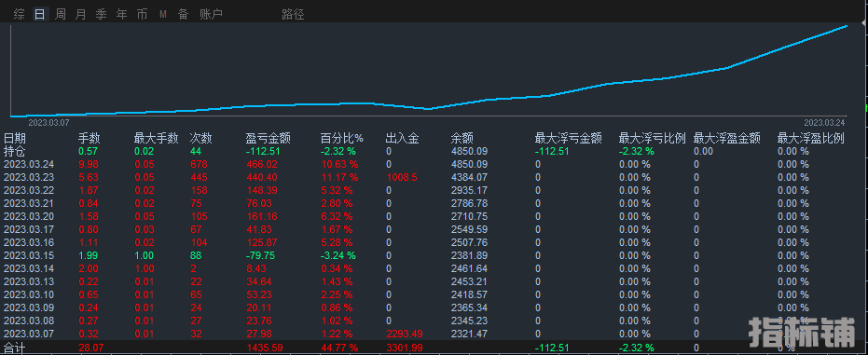Select the M tab
Screen dimensions: 868x355
coord(163,14)
